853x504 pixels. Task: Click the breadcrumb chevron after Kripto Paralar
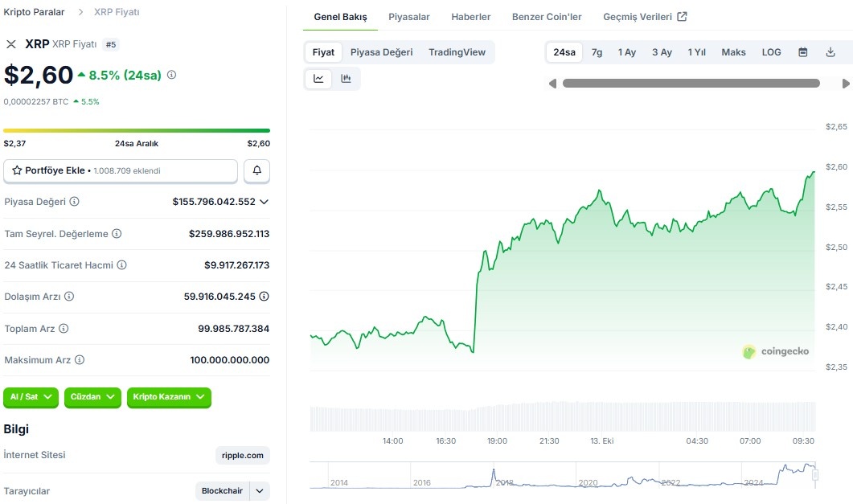click(x=80, y=12)
